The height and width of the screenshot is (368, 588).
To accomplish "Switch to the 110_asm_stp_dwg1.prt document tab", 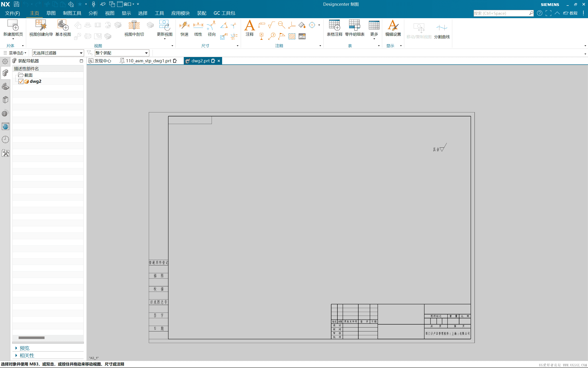I will tap(148, 61).
